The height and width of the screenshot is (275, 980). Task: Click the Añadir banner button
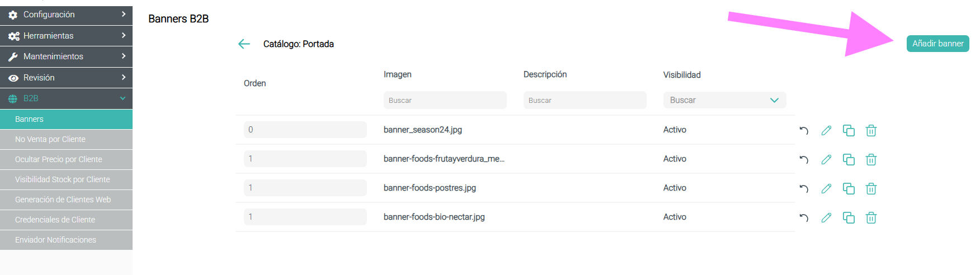click(x=937, y=44)
